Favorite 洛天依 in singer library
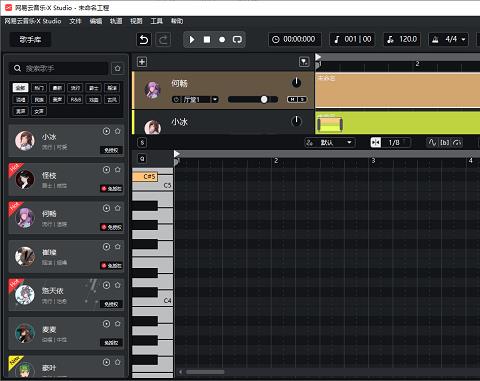 [x=117, y=285]
